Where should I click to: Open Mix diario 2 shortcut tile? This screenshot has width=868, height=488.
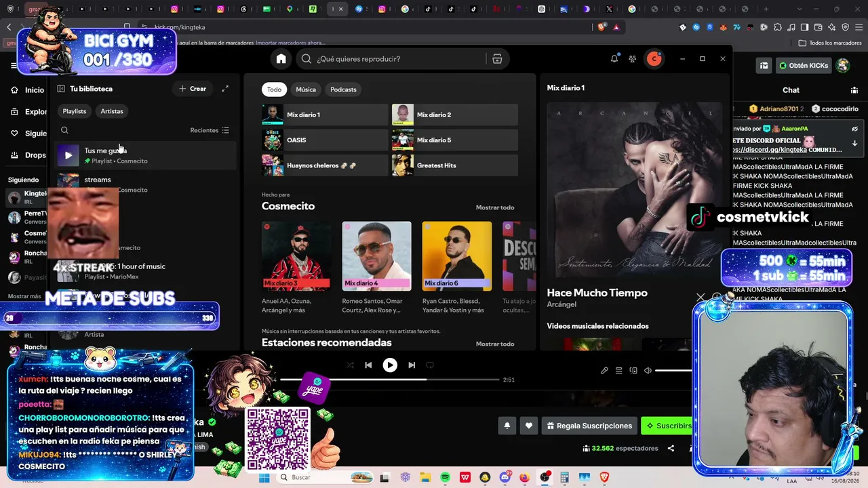coord(455,115)
